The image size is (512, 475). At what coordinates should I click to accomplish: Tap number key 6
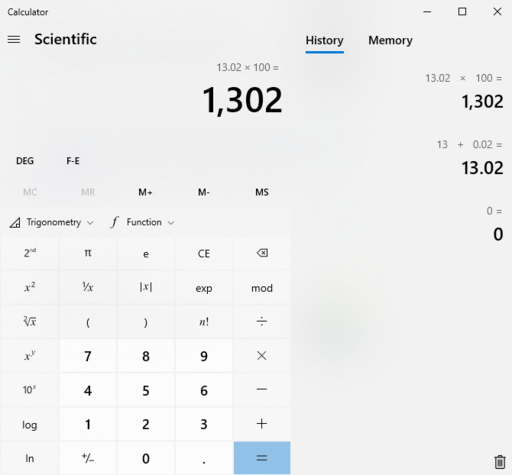[204, 390]
